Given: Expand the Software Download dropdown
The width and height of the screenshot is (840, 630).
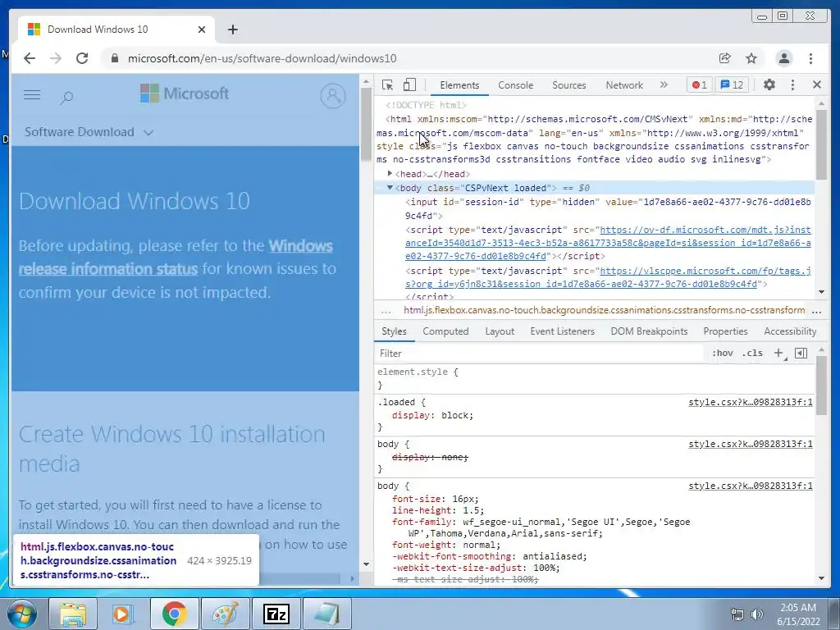Looking at the screenshot, I should pos(89,132).
